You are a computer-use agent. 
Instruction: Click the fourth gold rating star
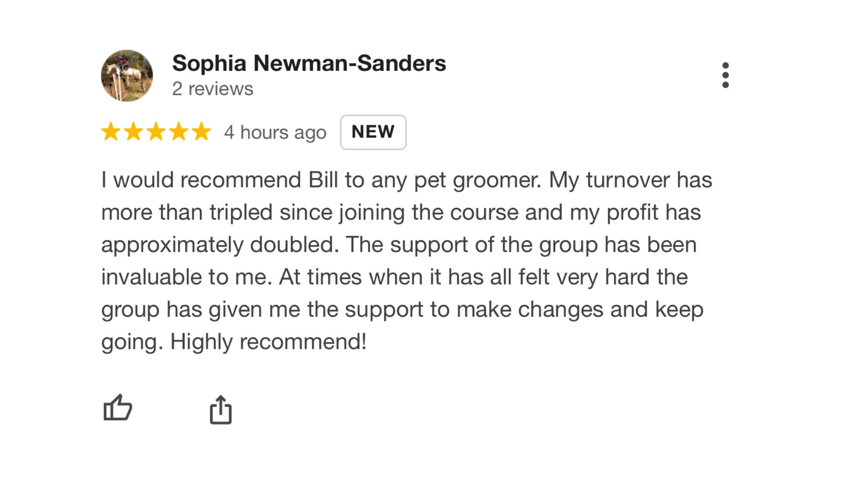(x=179, y=132)
